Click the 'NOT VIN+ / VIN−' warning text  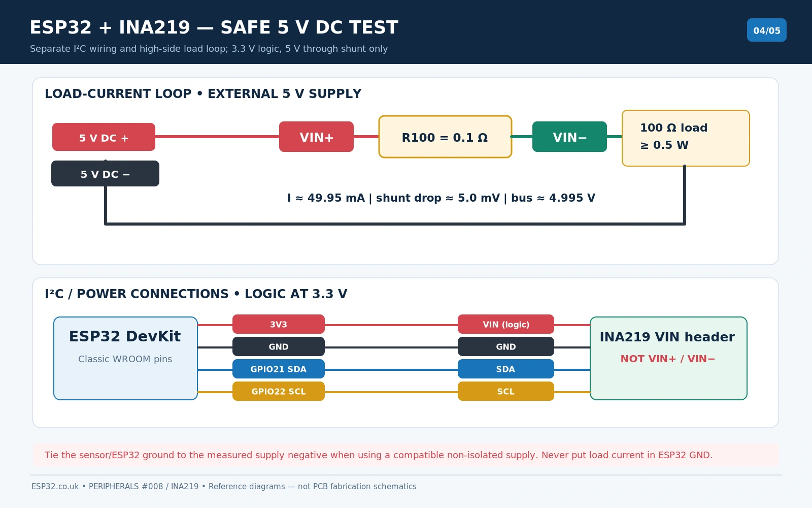click(668, 359)
